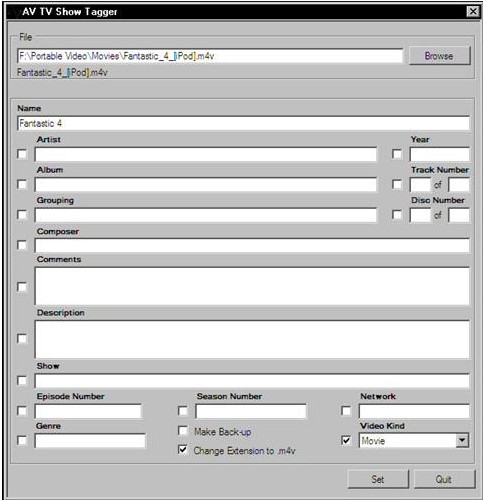Click the Show text field
Screen dimensions: 484x500
pyautogui.click(x=252, y=381)
